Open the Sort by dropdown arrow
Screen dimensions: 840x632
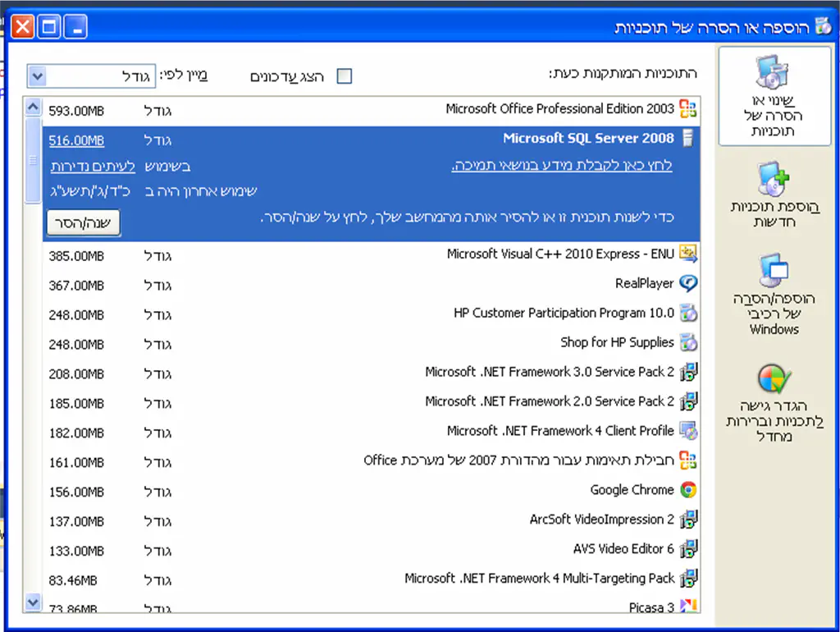(x=37, y=76)
